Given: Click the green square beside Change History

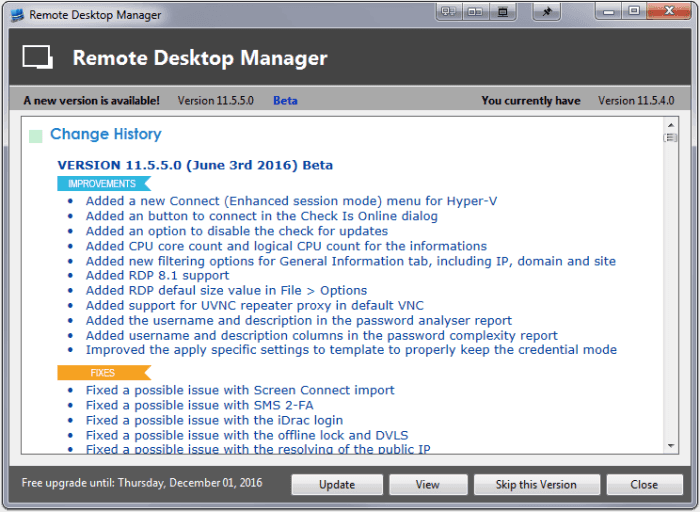Looking at the screenshot, I should tap(36, 135).
